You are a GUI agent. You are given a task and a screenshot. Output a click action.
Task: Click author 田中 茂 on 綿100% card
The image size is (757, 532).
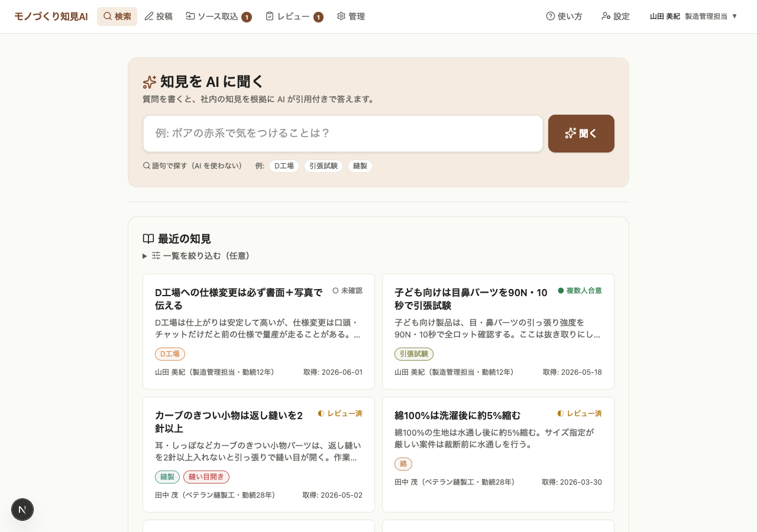(454, 482)
